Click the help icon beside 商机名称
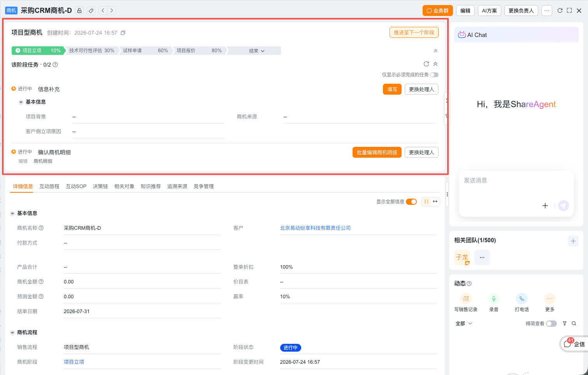The width and height of the screenshot is (588, 375). coord(41,228)
